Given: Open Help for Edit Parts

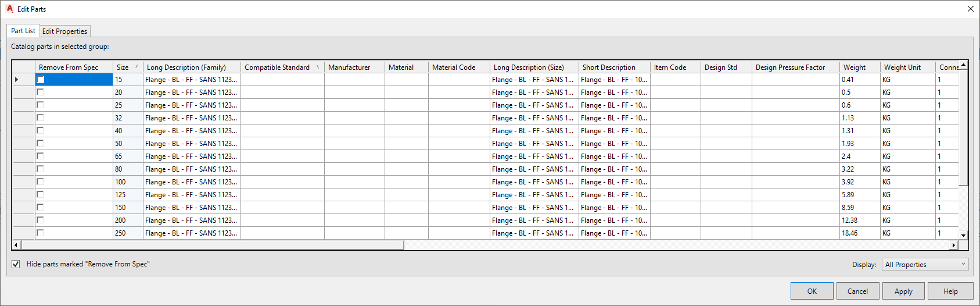Looking at the screenshot, I should (950, 291).
